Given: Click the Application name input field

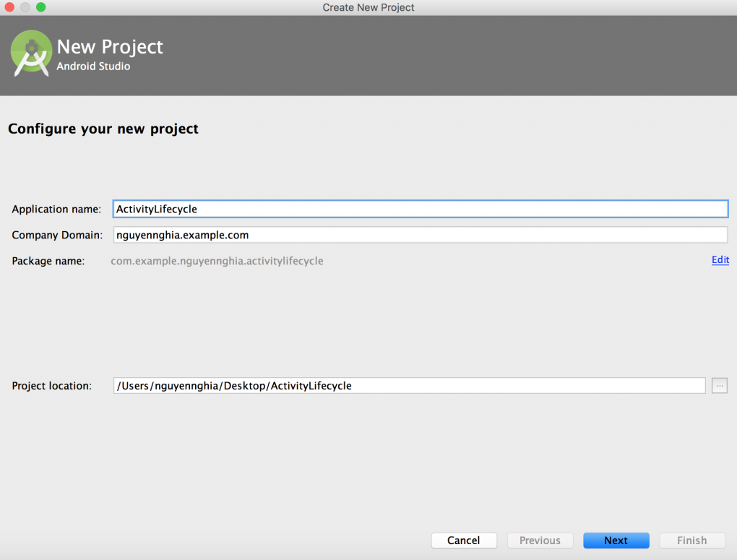Looking at the screenshot, I should coord(421,209).
